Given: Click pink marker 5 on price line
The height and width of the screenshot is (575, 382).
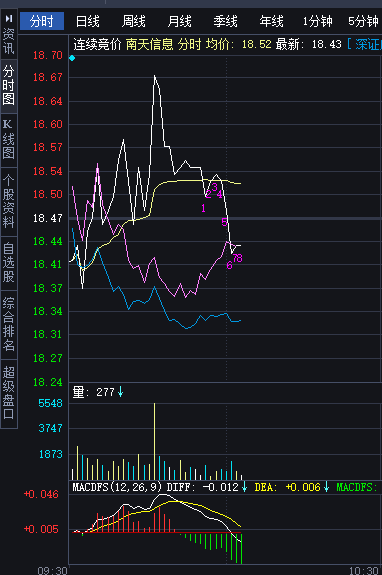Looking at the screenshot, I should [224, 221].
